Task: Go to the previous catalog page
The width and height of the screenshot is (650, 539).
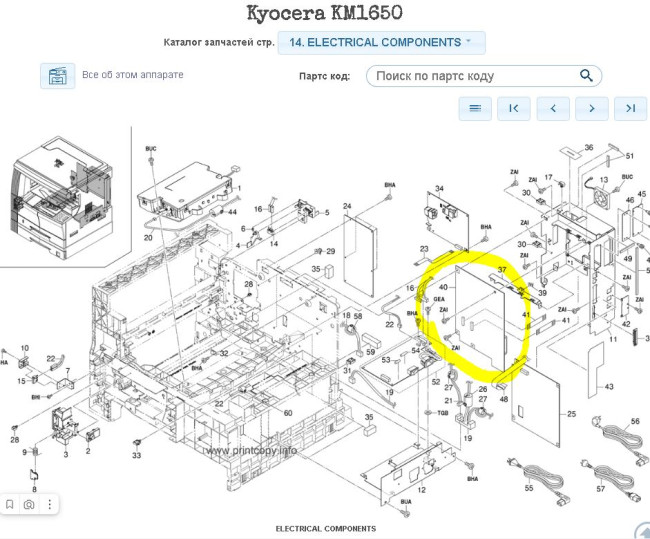Action: pos(552,108)
